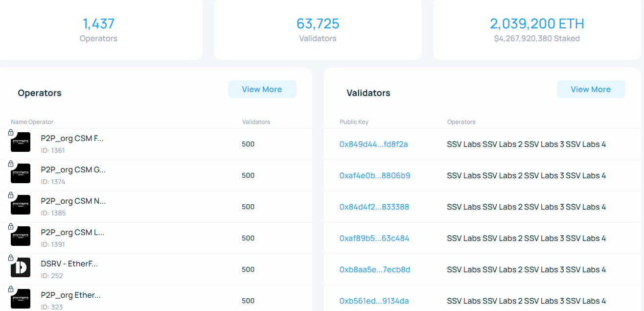Select the P2P_org CSM G... operator name
Image resolution: width=644 pixels, height=311 pixels.
[73, 170]
